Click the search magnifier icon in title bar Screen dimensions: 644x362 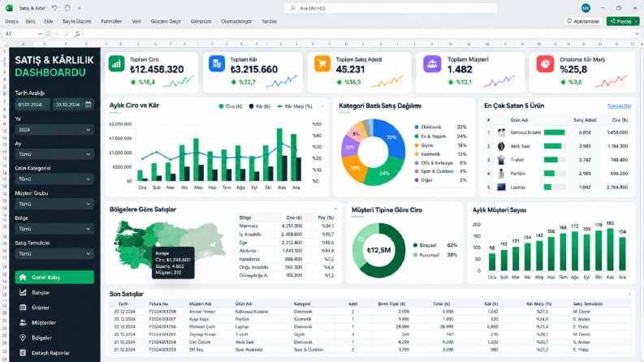[293, 8]
